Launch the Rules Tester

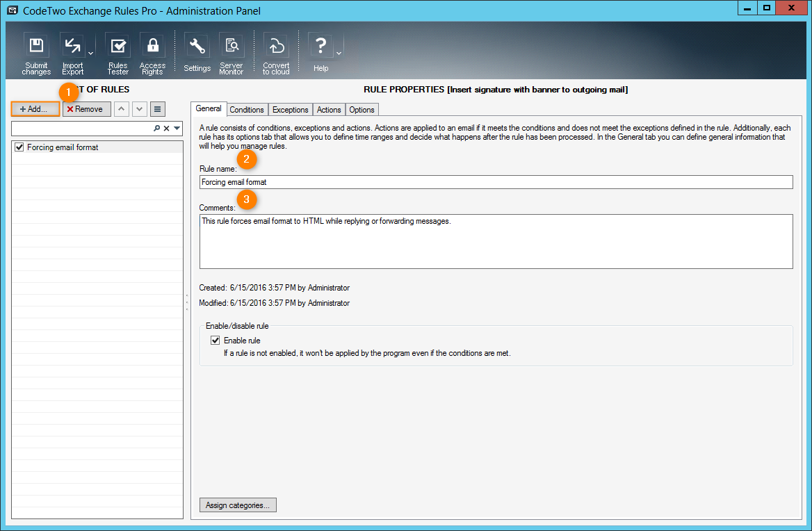tap(118, 54)
